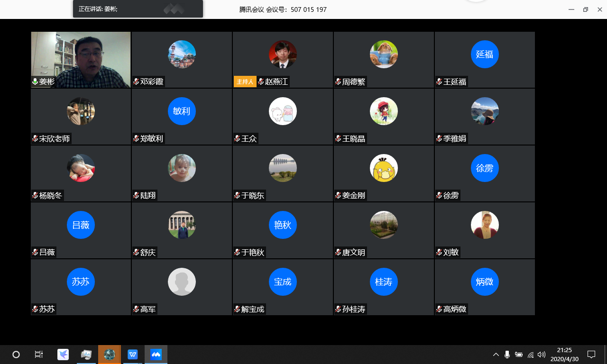Screen dimensions: 607x364
Task: Click the microphone icon in system tray
Action: [507, 355]
